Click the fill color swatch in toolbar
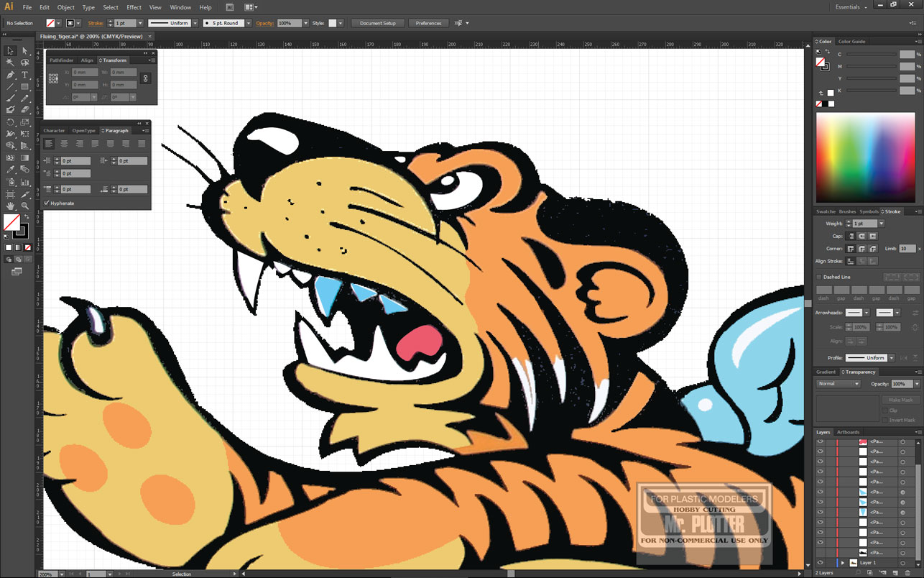This screenshot has height=578, width=924. point(11,222)
